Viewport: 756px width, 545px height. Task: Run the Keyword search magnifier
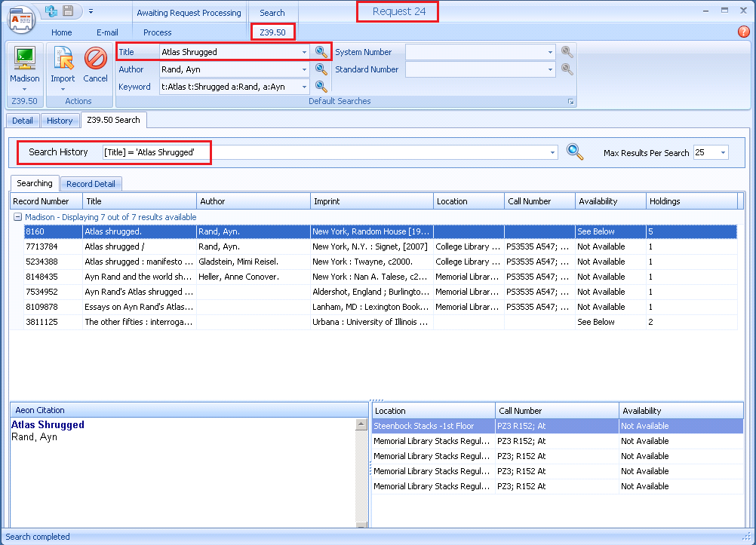point(321,86)
